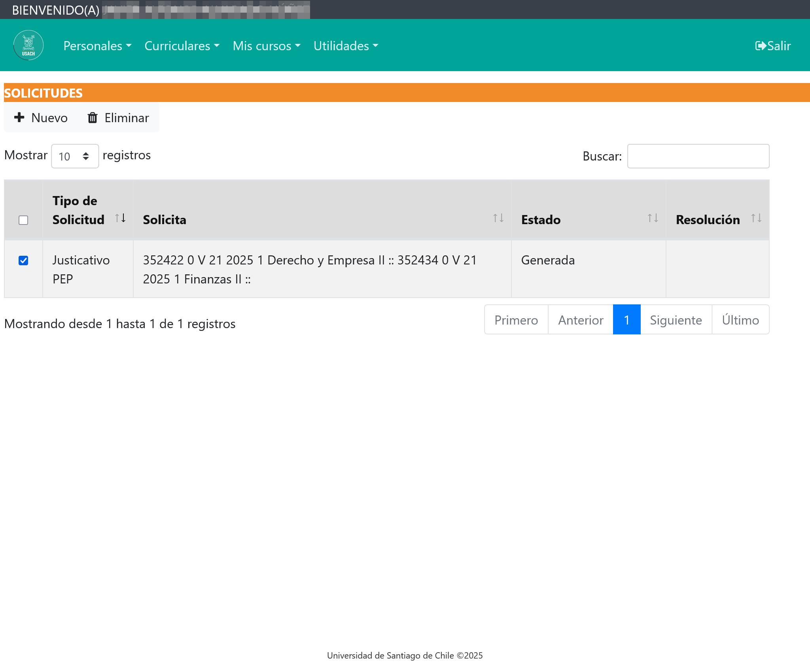Open the Utilidades menu

coord(346,46)
